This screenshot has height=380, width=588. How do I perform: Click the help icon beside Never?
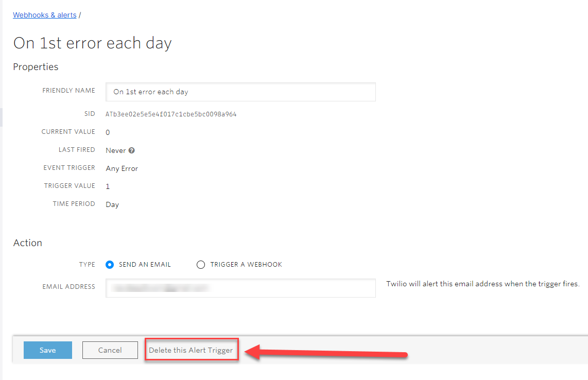coord(132,150)
